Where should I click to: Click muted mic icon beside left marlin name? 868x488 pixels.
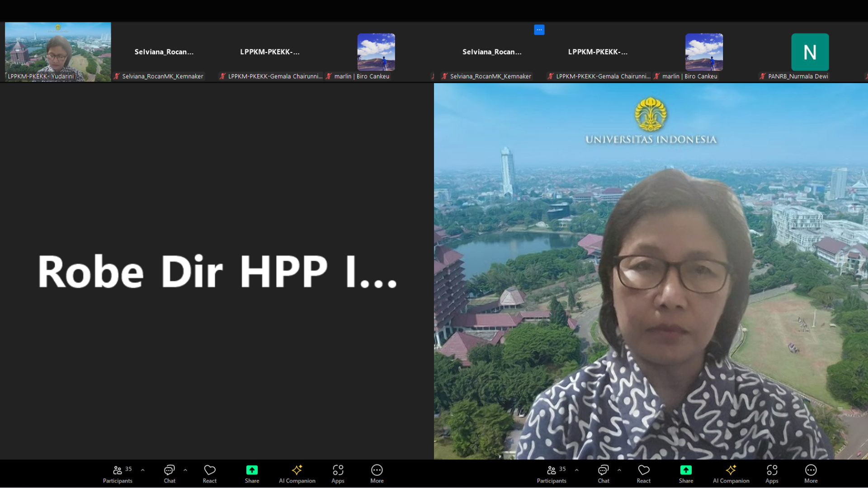pyautogui.click(x=329, y=76)
